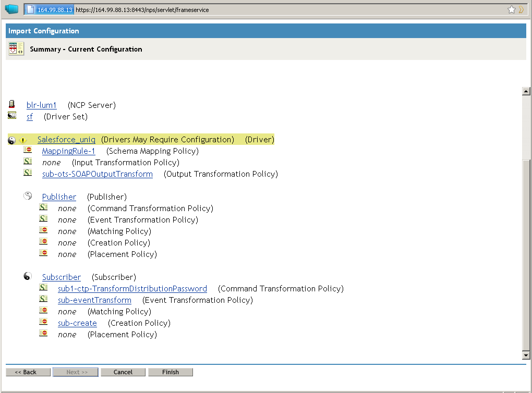Click the scrollbar up arrow

[x=526, y=91]
